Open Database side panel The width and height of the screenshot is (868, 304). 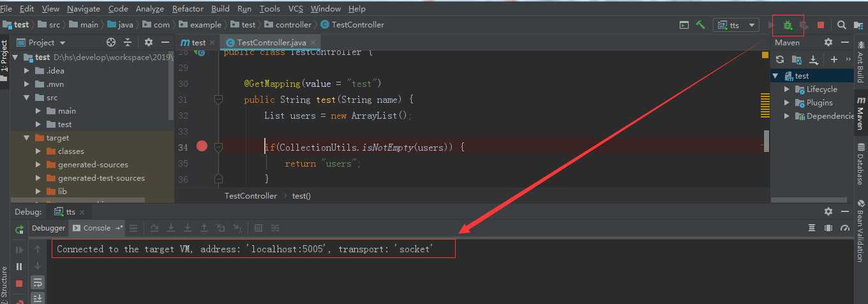coord(860,165)
